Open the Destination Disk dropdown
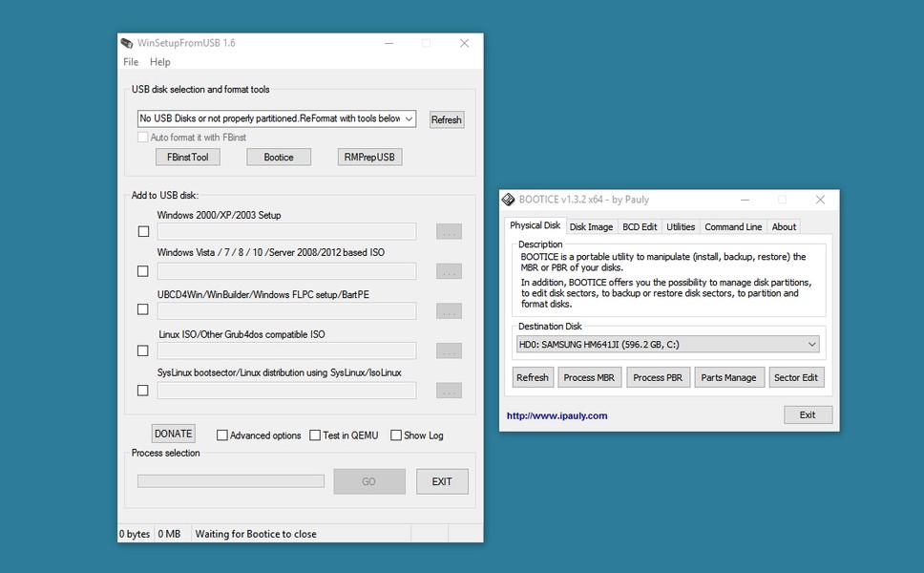Image resolution: width=924 pixels, height=573 pixels. click(x=811, y=344)
